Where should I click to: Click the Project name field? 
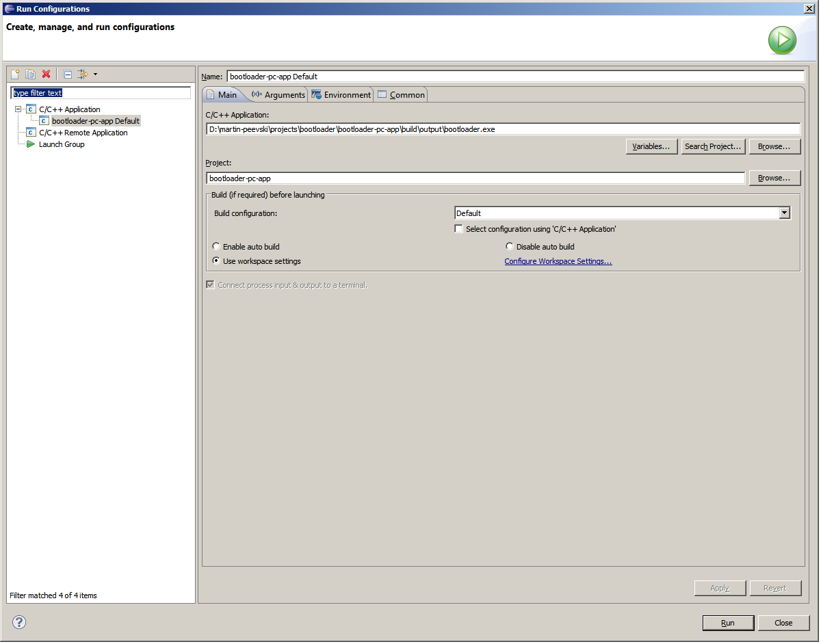pos(475,178)
